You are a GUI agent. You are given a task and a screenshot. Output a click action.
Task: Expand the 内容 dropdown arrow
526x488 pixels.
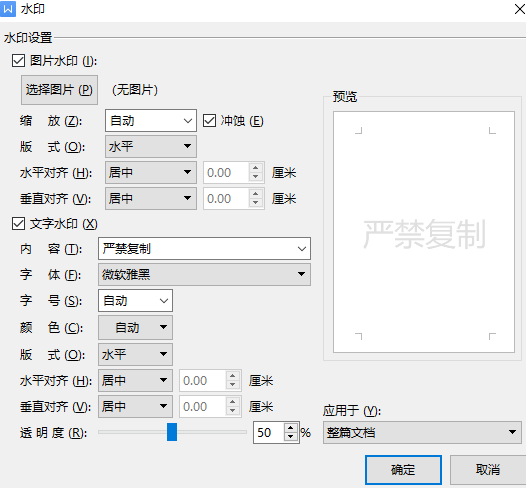coord(302,249)
